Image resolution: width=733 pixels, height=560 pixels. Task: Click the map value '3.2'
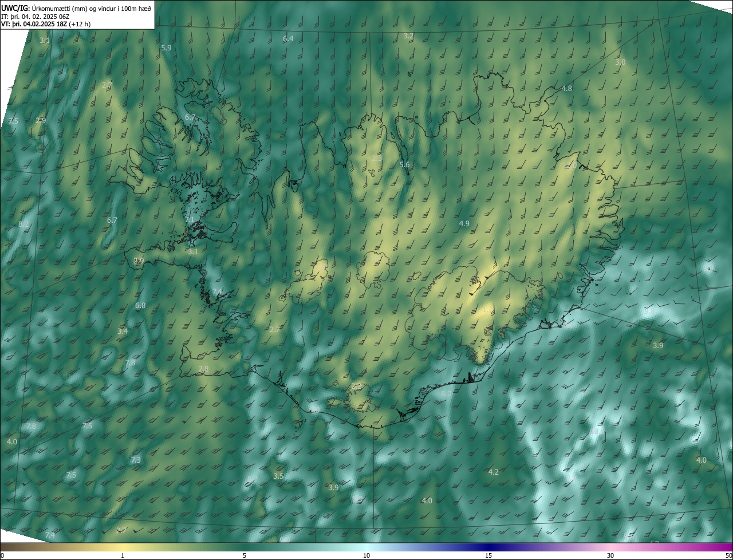coord(408,36)
